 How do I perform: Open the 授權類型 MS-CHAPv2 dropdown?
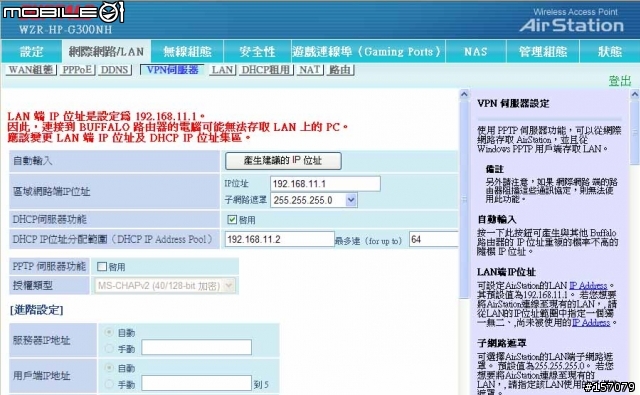pyautogui.click(x=164, y=286)
